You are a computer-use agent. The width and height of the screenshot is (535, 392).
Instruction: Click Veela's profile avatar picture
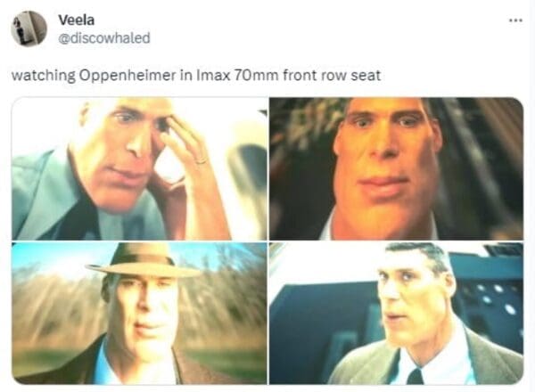pyautogui.click(x=29, y=29)
